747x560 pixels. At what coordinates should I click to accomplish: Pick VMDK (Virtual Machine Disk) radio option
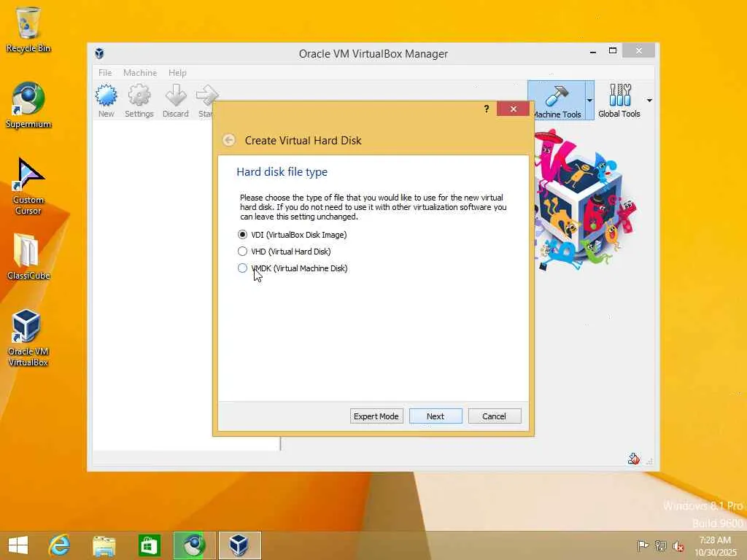242,268
